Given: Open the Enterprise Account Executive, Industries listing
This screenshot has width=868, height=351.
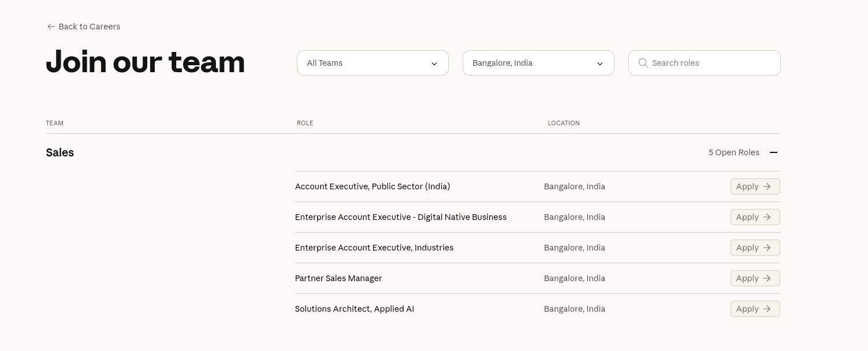Looking at the screenshot, I should click(x=374, y=248).
